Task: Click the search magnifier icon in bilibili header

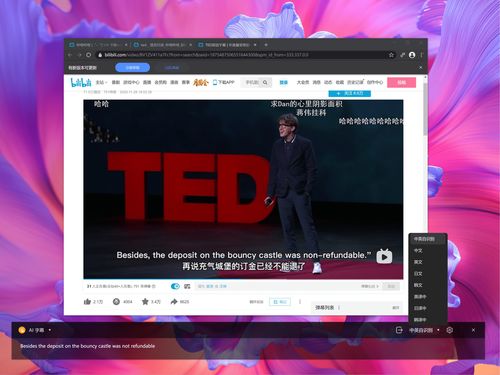Action: [265, 82]
